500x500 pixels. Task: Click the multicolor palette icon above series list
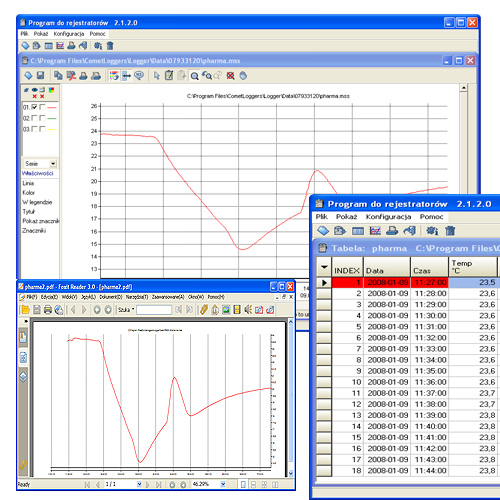(x=51, y=90)
